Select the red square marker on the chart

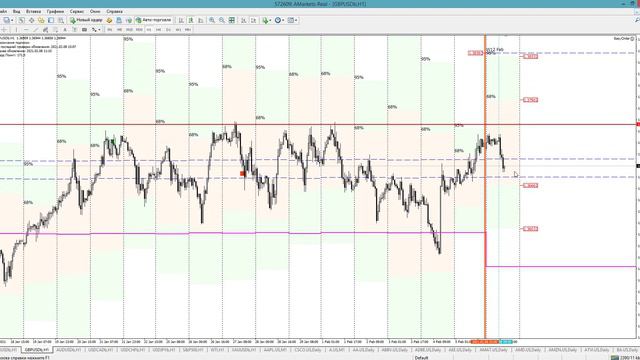pyautogui.click(x=242, y=173)
